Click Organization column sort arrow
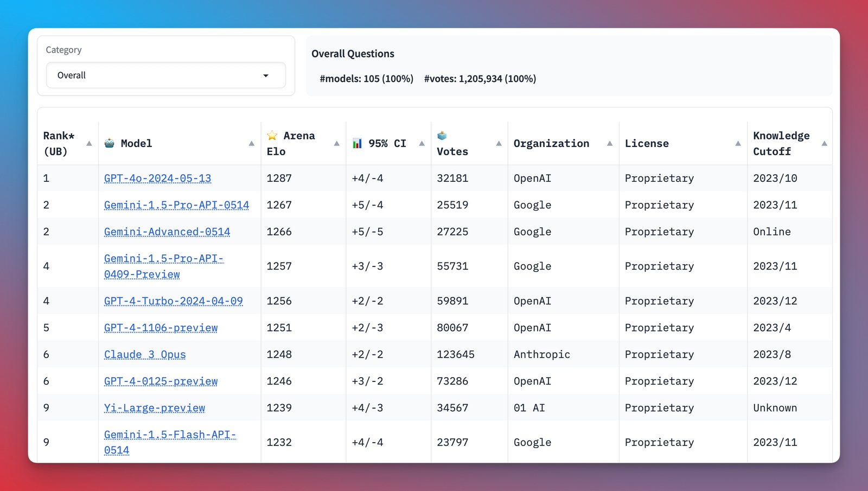 coord(609,144)
